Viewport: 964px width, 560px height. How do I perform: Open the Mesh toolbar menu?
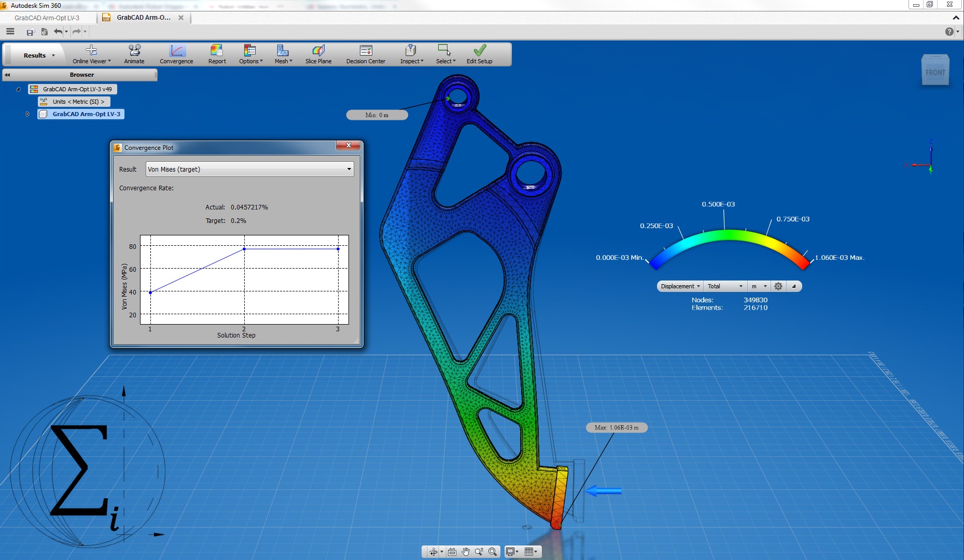point(283,54)
